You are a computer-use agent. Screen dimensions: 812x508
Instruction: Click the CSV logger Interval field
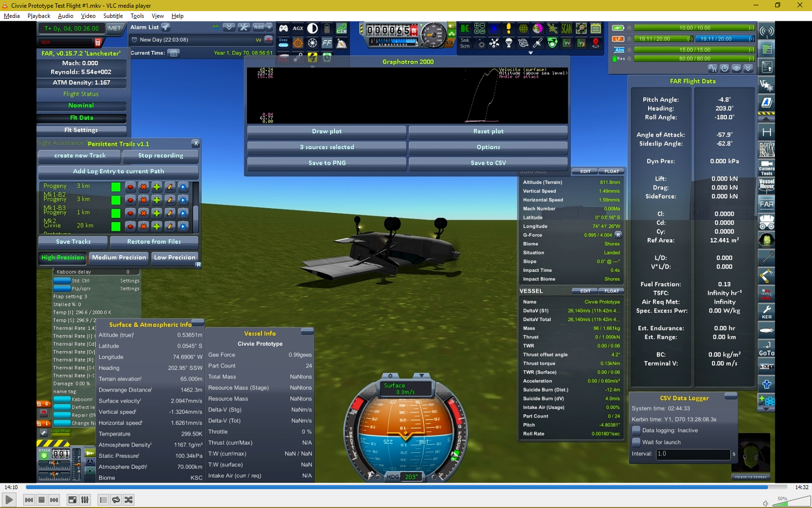tap(693, 454)
